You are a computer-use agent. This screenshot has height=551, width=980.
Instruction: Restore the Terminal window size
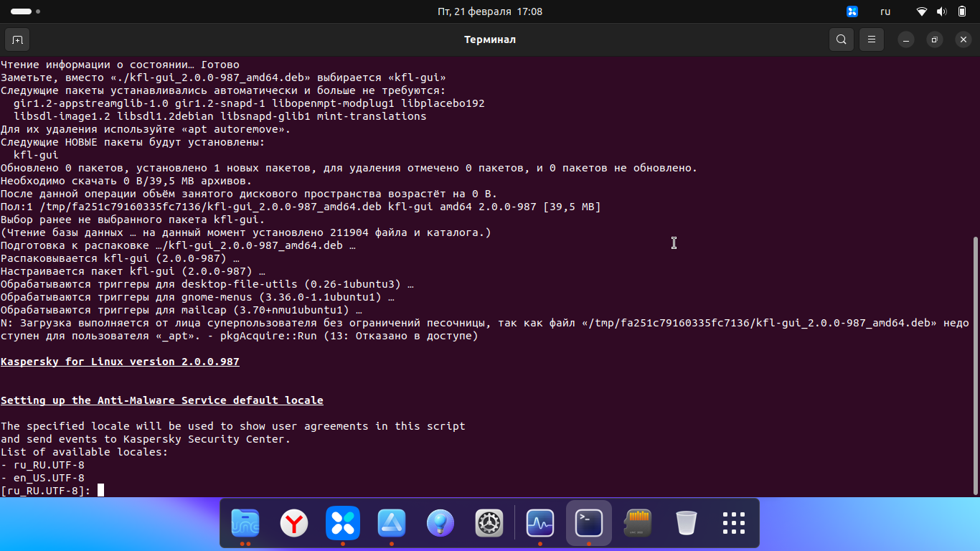click(935, 39)
